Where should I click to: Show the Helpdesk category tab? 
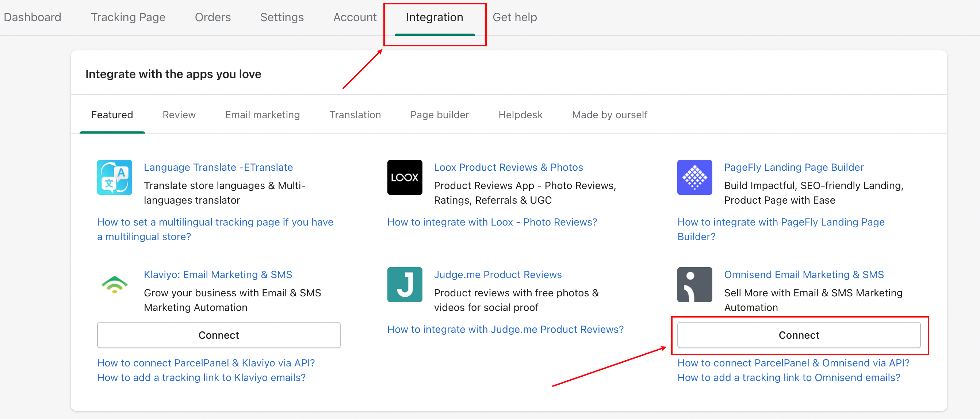coord(520,115)
